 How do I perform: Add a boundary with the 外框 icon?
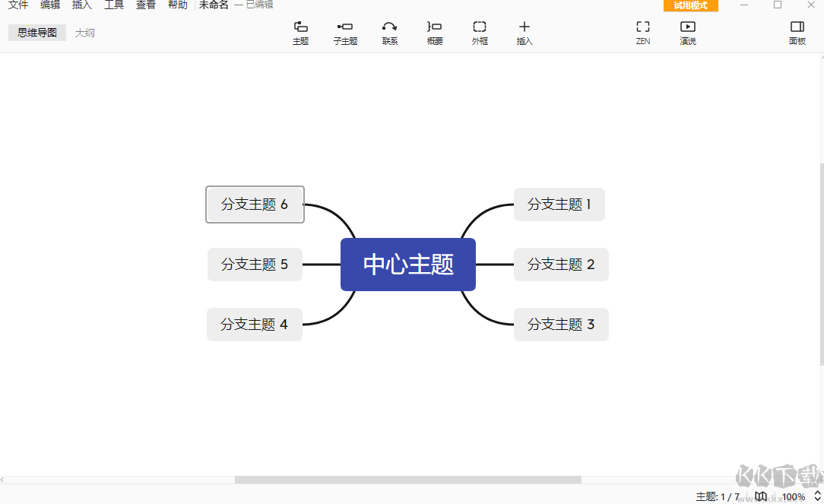[x=480, y=32]
